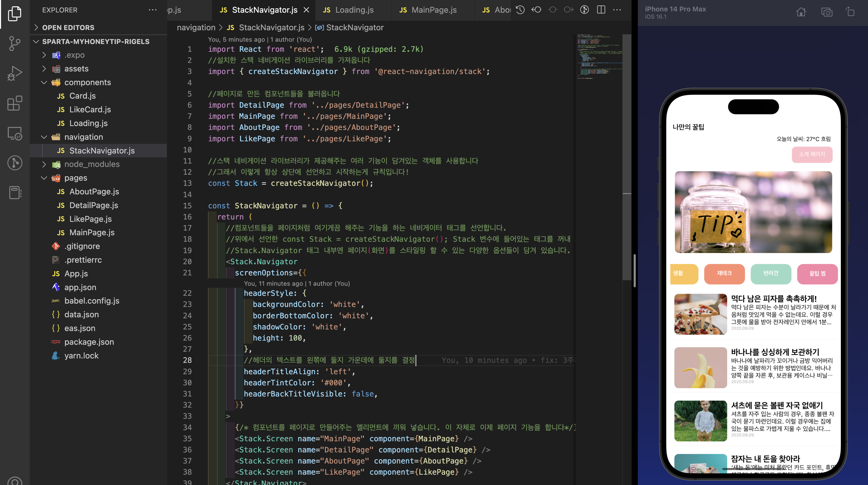Tap the TIP jar banner image

(x=753, y=212)
